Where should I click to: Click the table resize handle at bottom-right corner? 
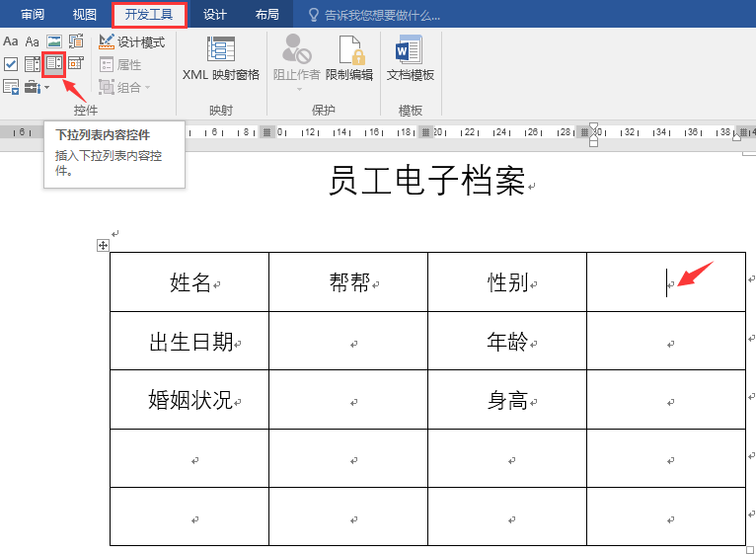(749, 550)
